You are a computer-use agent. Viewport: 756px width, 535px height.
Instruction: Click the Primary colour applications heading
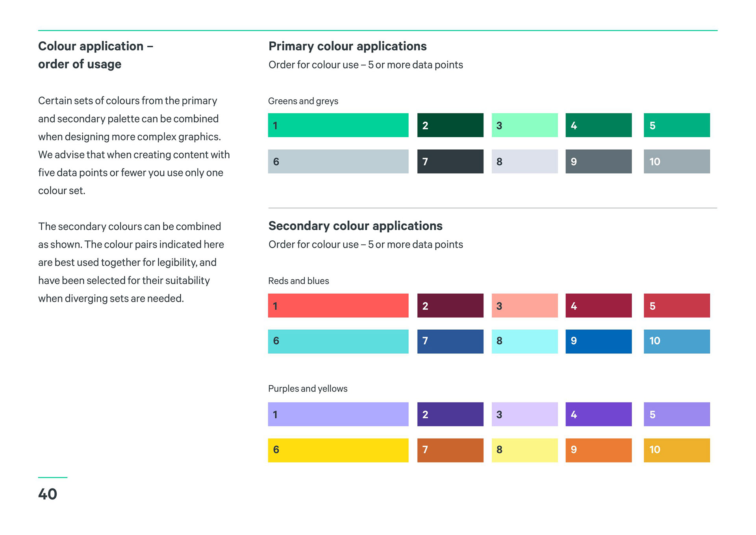[347, 46]
